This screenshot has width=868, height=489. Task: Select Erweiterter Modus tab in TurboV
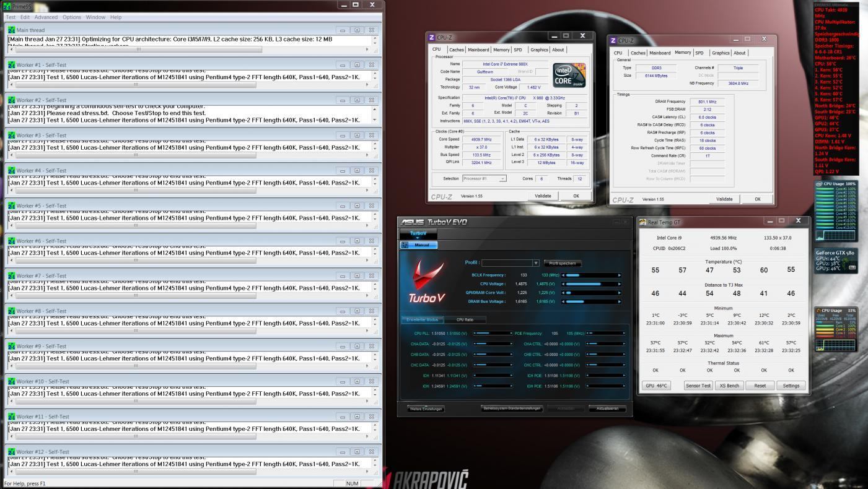click(x=423, y=319)
